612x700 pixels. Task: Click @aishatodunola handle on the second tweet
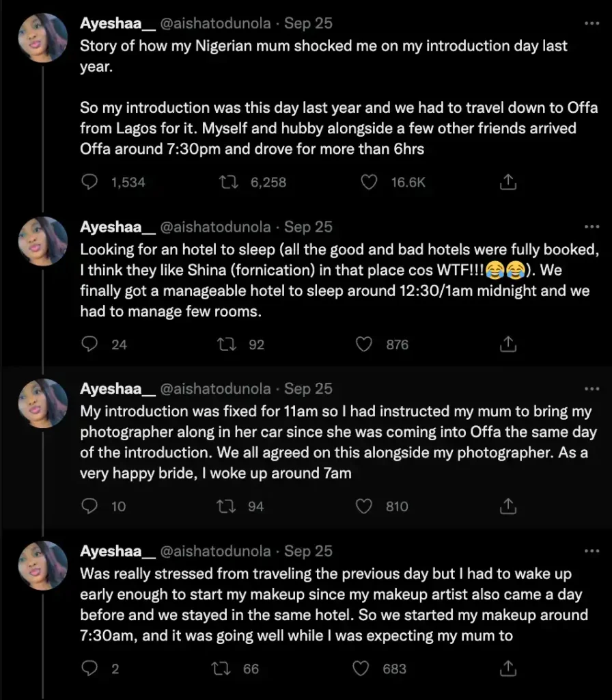click(215, 227)
